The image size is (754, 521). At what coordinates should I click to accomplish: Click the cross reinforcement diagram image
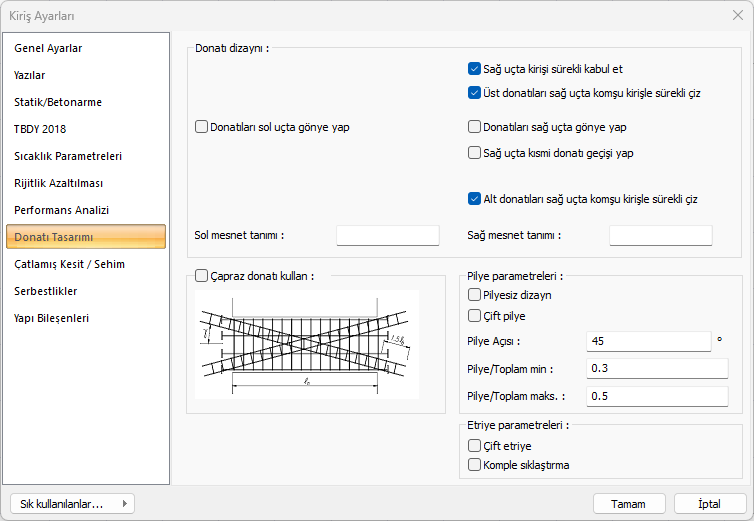click(307, 343)
